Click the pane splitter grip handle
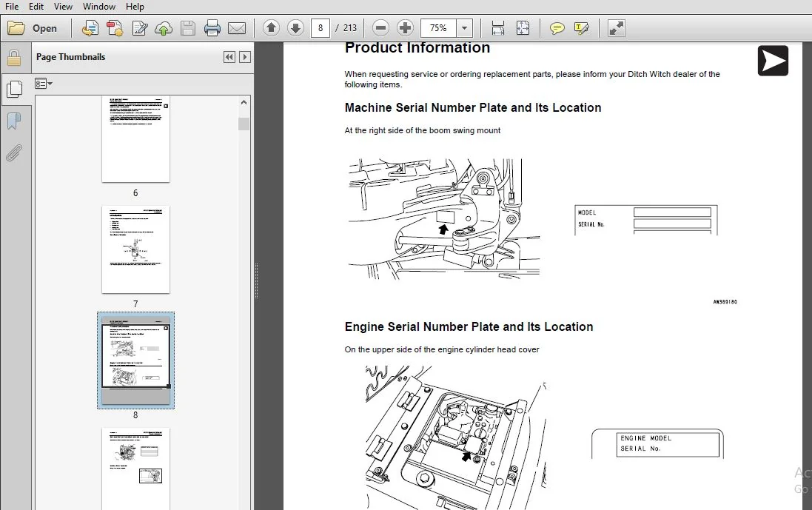The image size is (812, 510). 256,281
